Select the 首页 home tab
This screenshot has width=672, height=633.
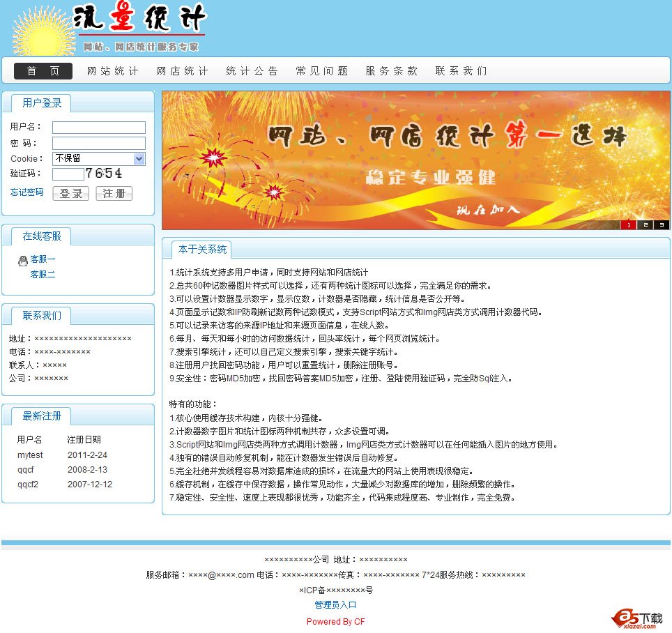coord(43,71)
